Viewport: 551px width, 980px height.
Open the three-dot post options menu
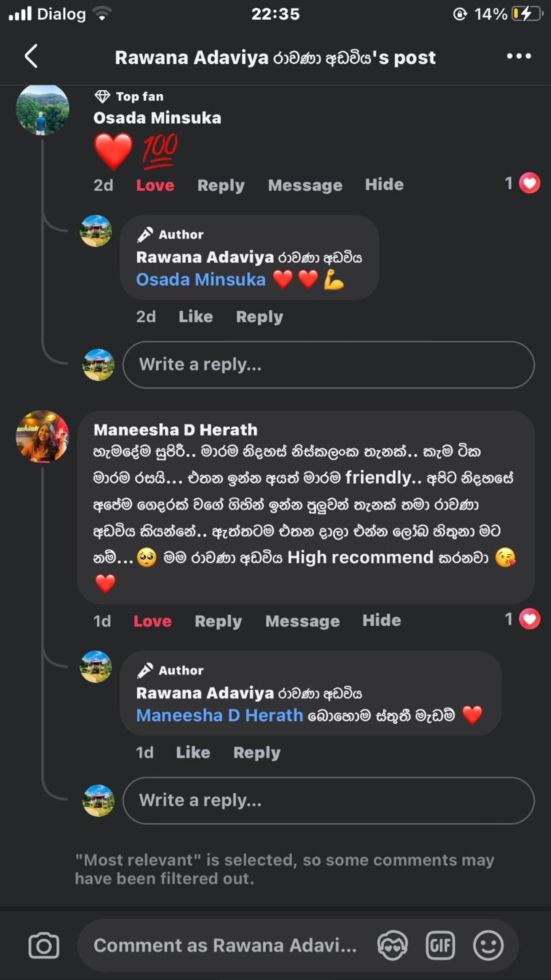pyautogui.click(x=519, y=56)
